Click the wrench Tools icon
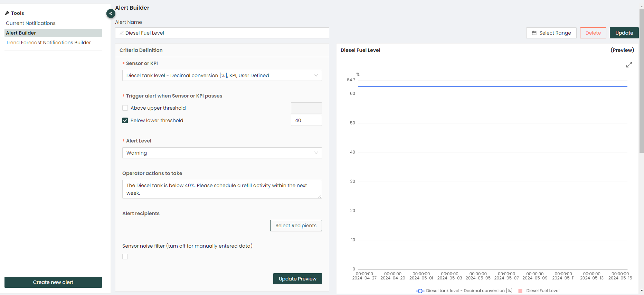Screen dimensions: 644x295 pyautogui.click(x=7, y=13)
